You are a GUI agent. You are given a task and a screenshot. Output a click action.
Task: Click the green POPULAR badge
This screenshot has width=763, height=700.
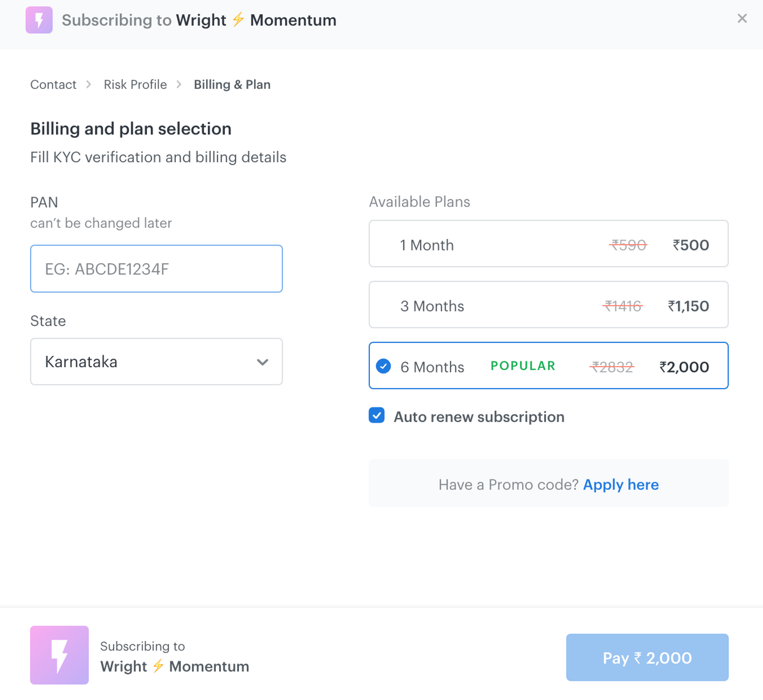pyautogui.click(x=523, y=366)
